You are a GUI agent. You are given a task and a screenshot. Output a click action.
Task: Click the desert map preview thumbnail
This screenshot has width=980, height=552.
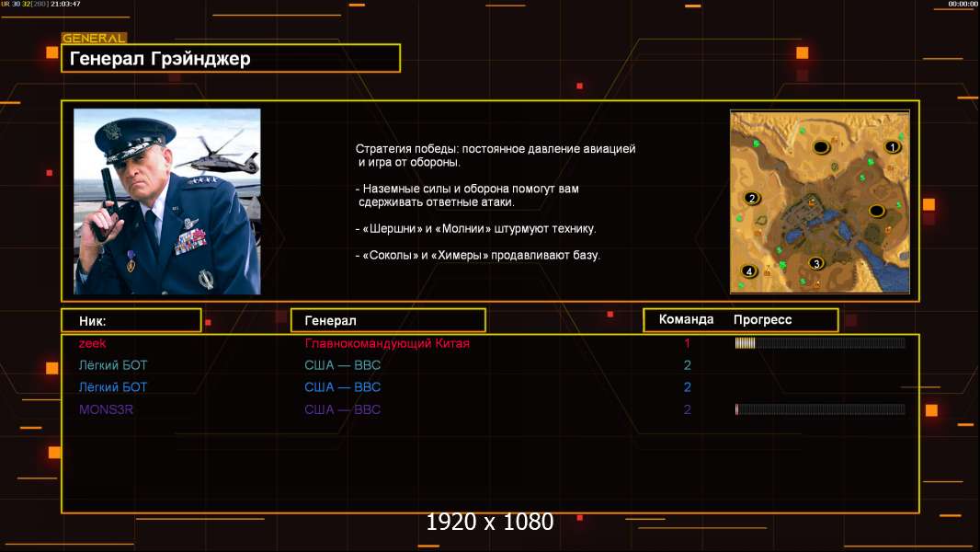(820, 201)
